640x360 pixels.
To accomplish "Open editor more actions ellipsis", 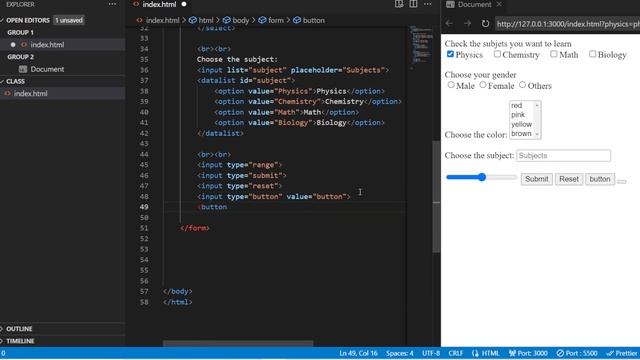I will pos(427,4).
